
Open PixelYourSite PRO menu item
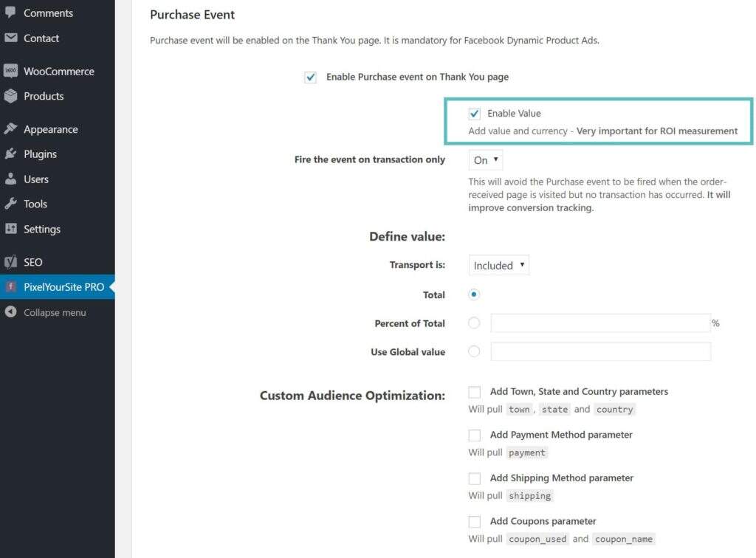(63, 287)
